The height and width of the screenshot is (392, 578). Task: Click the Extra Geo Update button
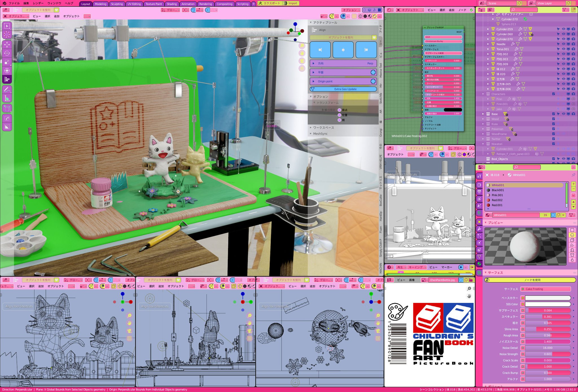pyautogui.click(x=345, y=89)
